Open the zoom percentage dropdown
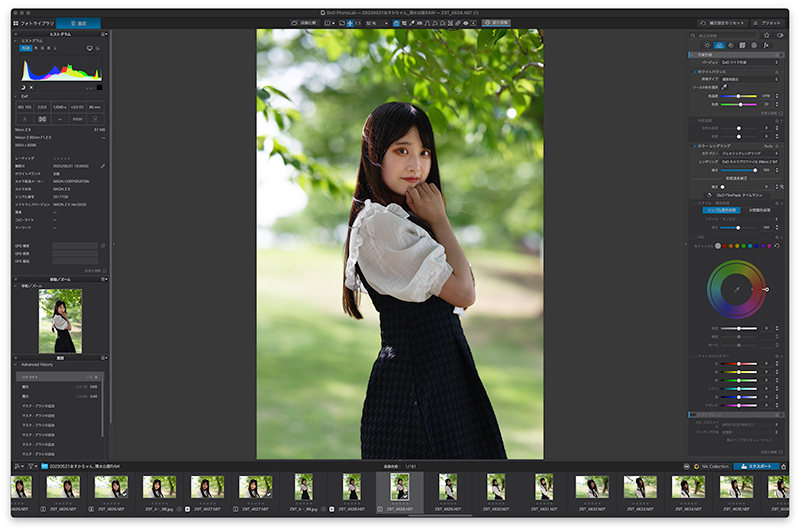This screenshot has width=800, height=531. (x=386, y=23)
